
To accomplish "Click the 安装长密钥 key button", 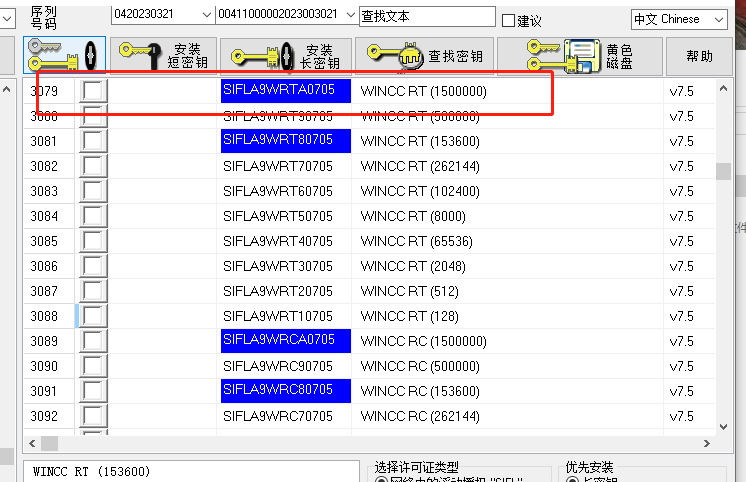I will point(285,56).
